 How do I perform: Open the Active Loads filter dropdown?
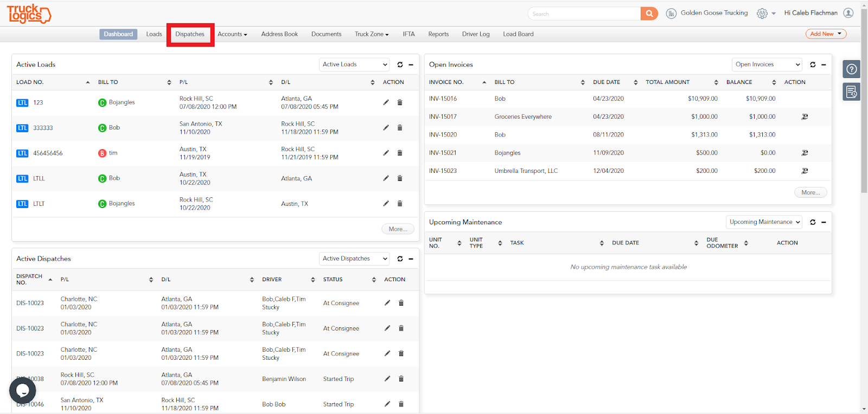tap(354, 64)
